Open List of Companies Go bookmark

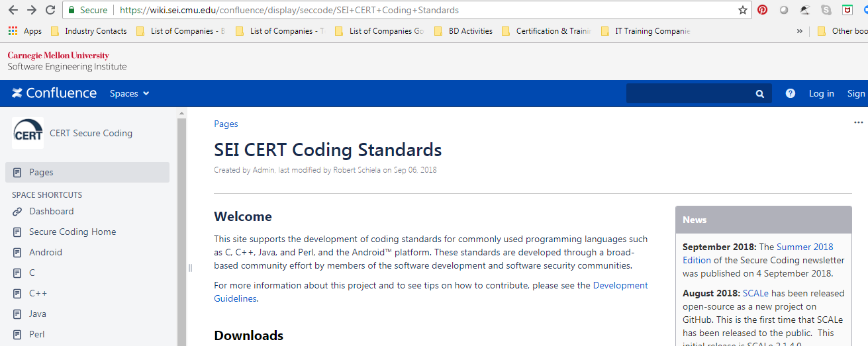[x=379, y=30]
